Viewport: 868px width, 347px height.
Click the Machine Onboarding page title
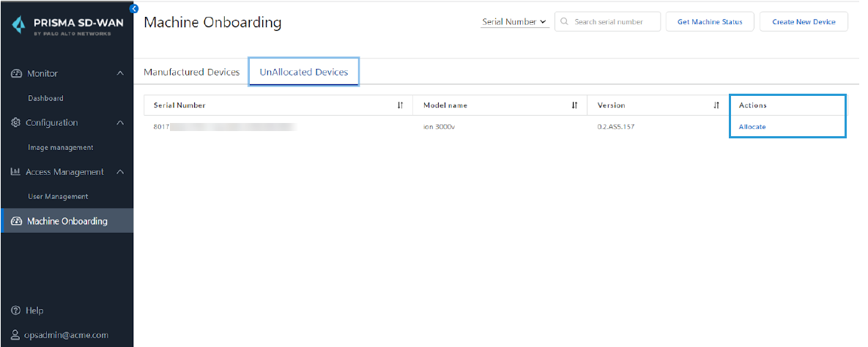click(212, 22)
